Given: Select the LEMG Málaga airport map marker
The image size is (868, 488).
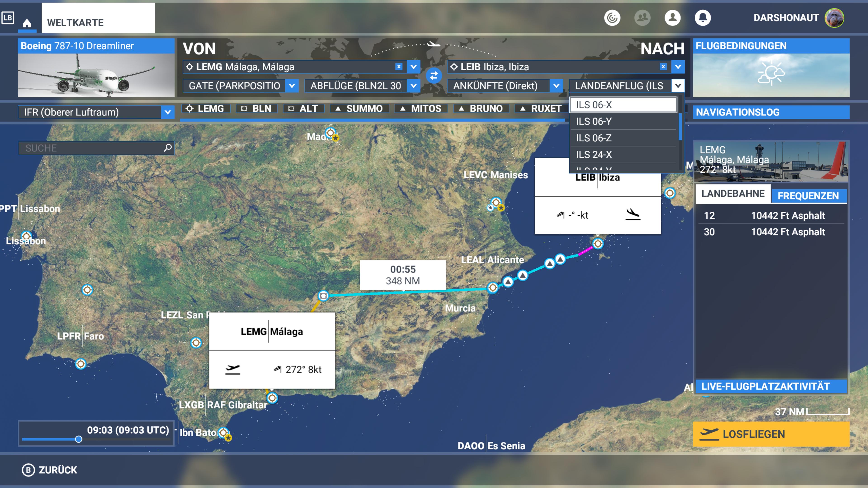Looking at the screenshot, I should point(272,398).
